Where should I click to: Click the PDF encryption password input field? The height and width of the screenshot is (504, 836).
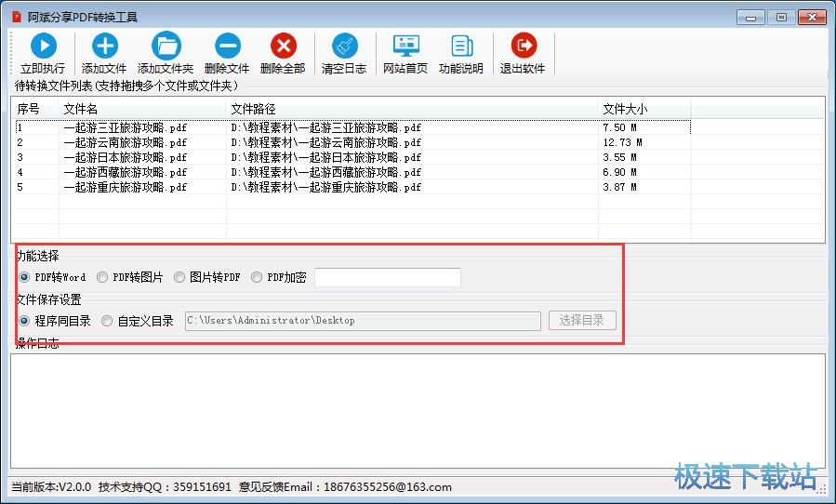click(387, 277)
